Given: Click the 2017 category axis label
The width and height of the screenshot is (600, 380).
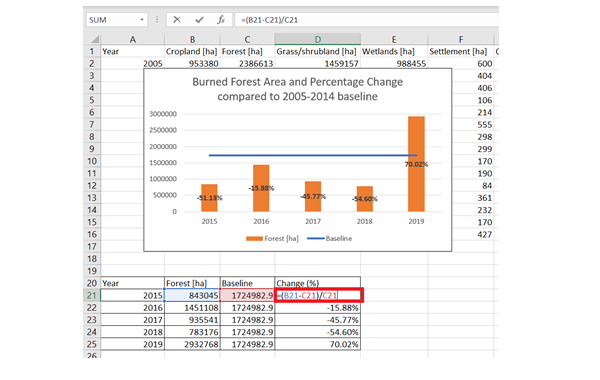Looking at the screenshot, I should pos(313,221).
